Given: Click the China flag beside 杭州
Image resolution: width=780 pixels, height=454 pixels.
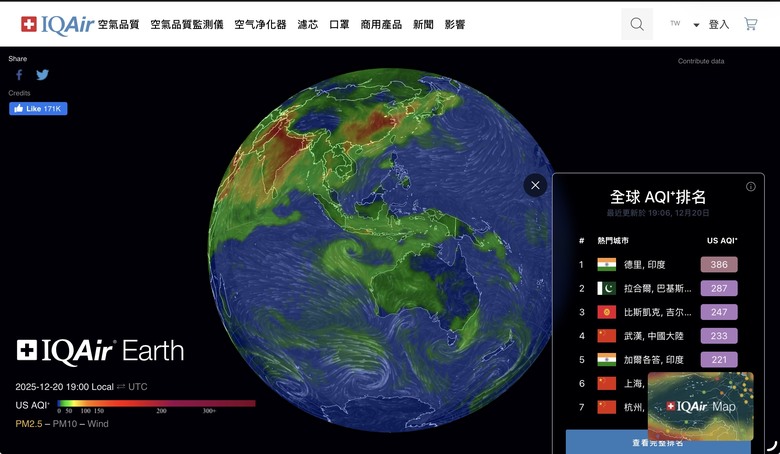Looking at the screenshot, I should click(x=606, y=407).
